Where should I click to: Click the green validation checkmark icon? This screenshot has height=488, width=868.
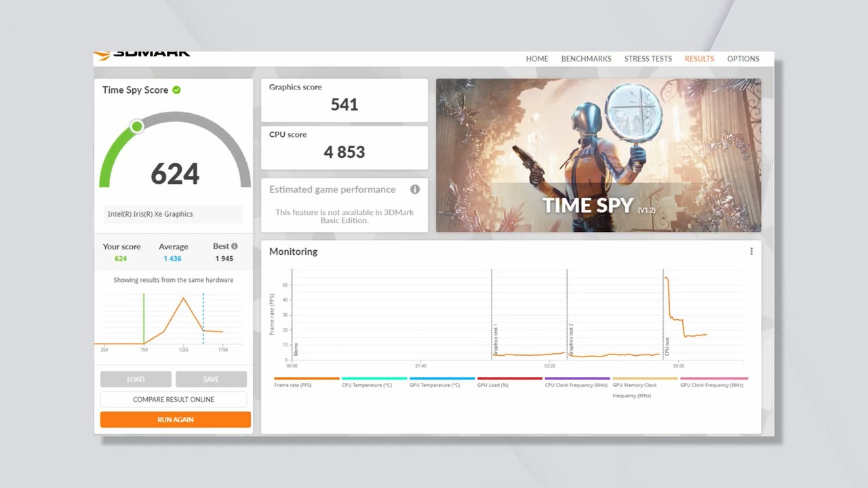click(176, 89)
